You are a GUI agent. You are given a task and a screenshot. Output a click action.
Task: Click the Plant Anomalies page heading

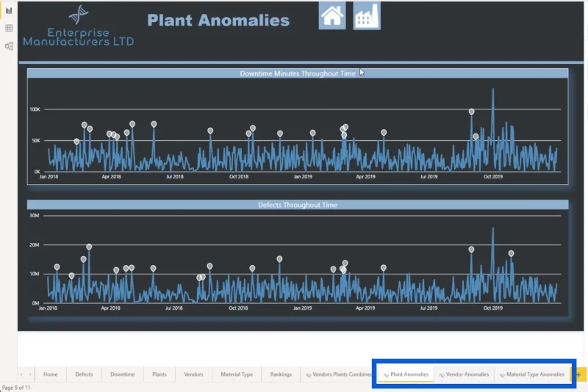218,21
